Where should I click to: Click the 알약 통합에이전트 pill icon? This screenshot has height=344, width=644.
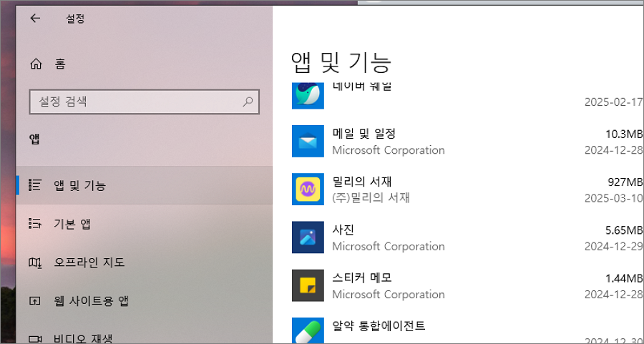[308, 330]
